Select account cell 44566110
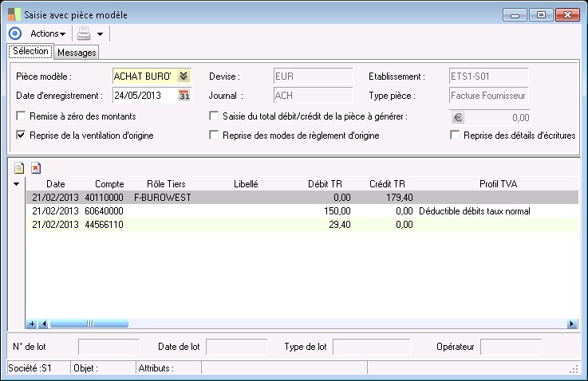Screen dimensions: 588x381 [105, 225]
